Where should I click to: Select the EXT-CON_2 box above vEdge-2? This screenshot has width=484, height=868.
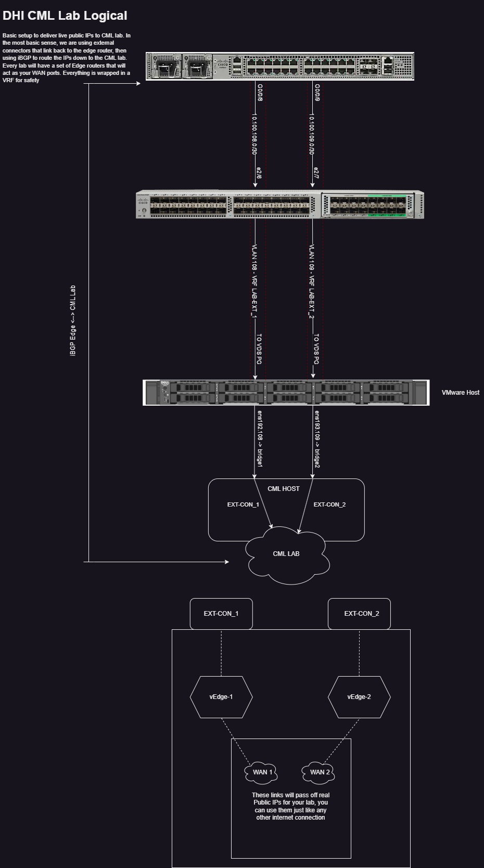pyautogui.click(x=359, y=614)
